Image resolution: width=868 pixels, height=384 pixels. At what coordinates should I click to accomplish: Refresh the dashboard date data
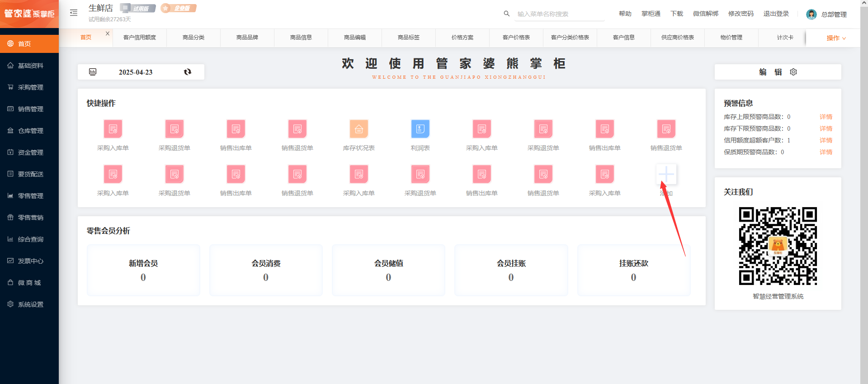click(x=188, y=72)
